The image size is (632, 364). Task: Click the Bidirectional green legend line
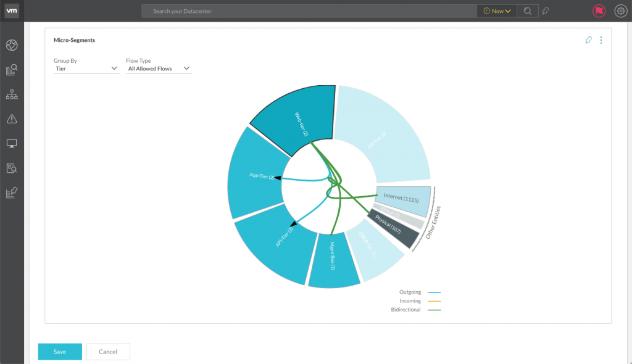coord(434,310)
